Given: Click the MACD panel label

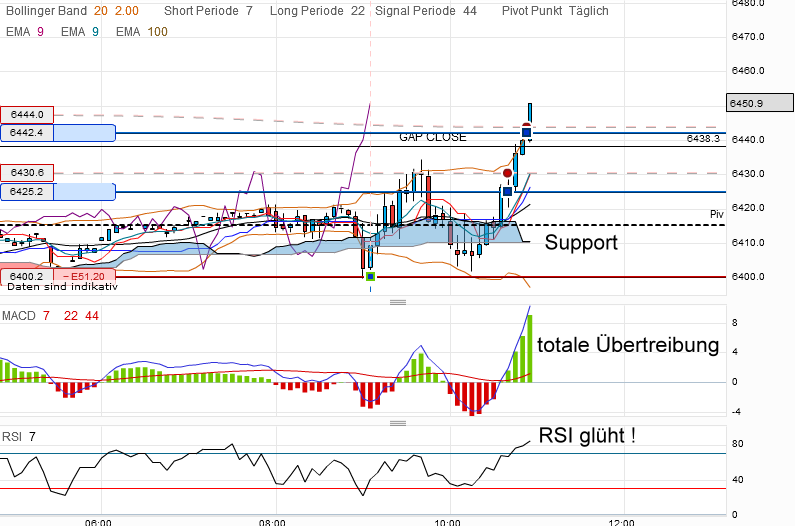Looking at the screenshot, I should coord(19,316).
